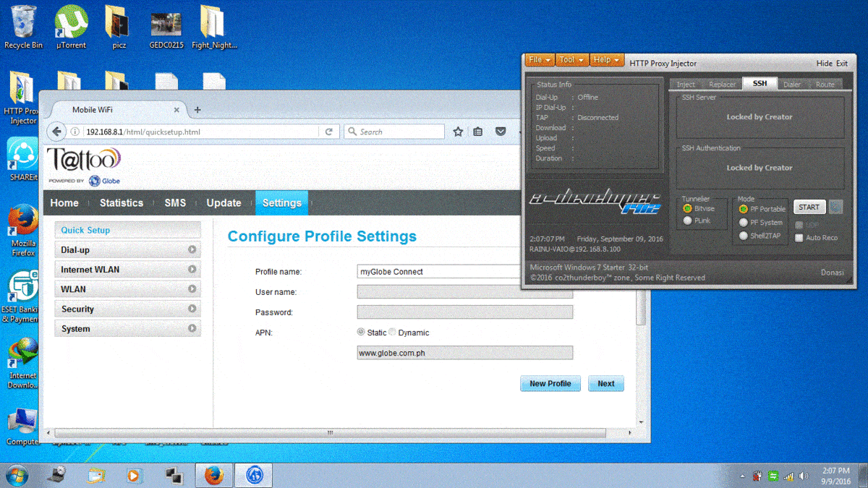Click the Tattoo Globe logo

84,166
